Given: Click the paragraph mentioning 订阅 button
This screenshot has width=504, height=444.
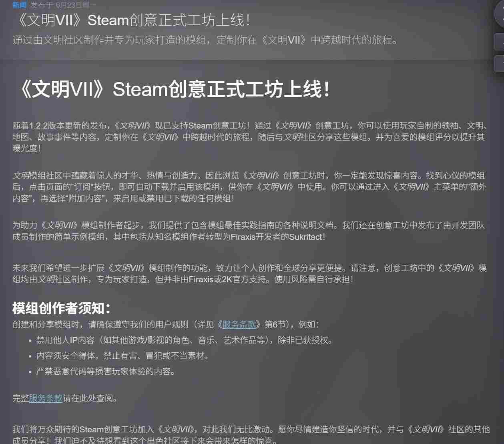Looking at the screenshot, I should coord(250,187).
